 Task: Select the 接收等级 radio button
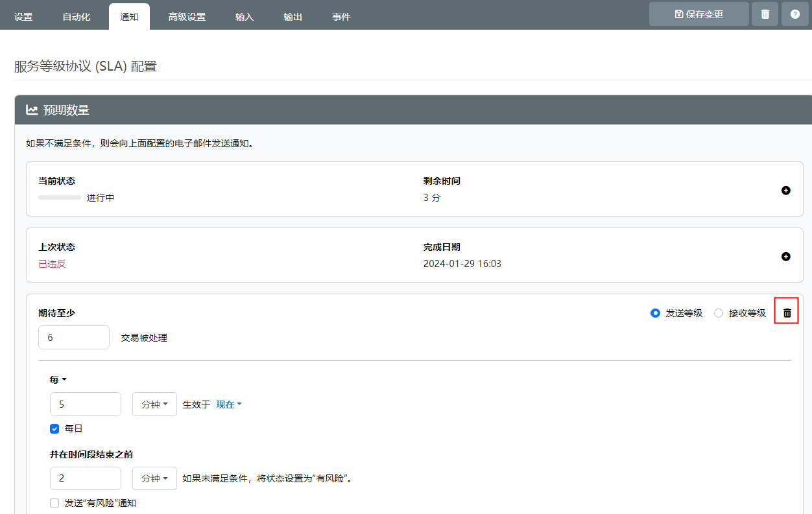point(719,313)
